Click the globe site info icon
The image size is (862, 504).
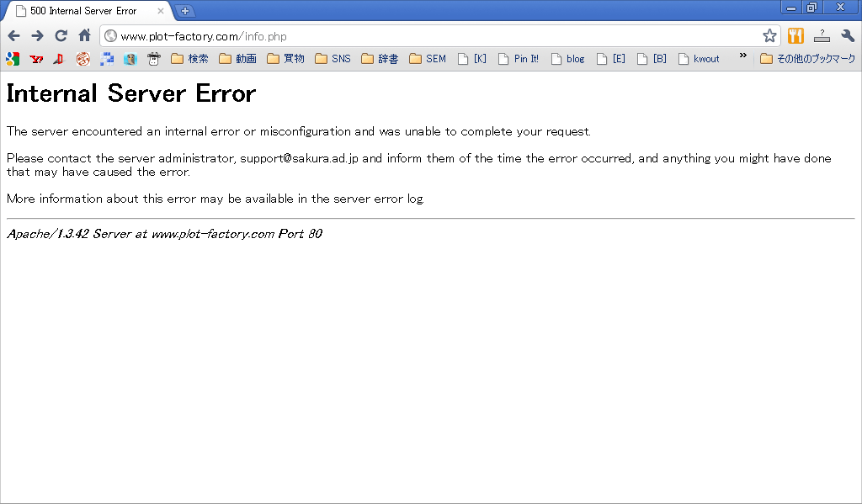[111, 36]
